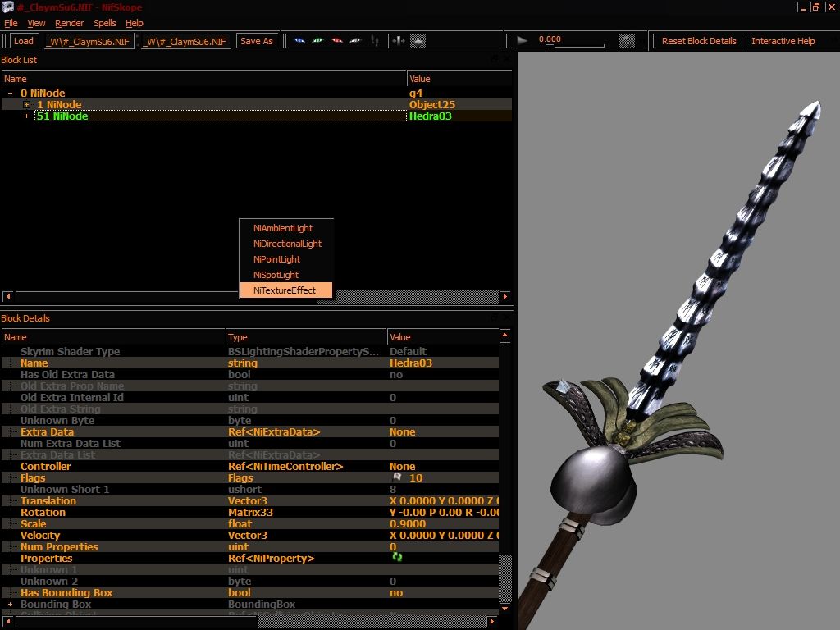840x630 pixels.
Task: Collapse the 0 NiNode tree root
Action: point(10,94)
